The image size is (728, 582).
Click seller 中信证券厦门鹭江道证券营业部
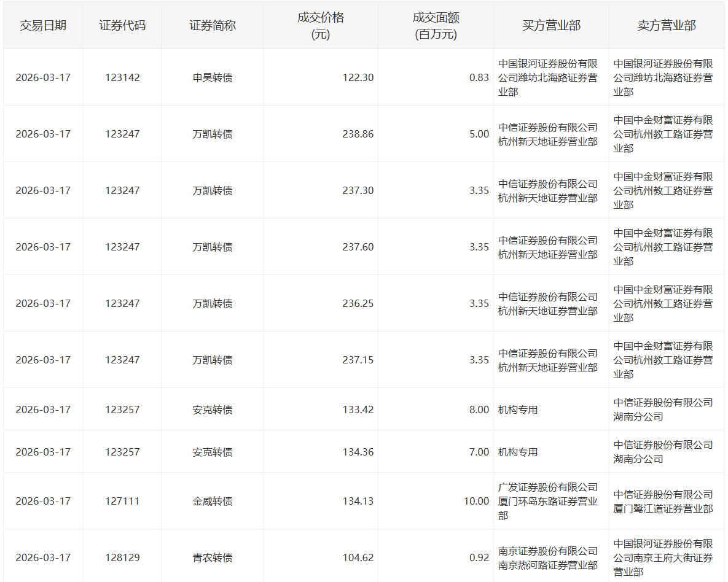[663, 501]
